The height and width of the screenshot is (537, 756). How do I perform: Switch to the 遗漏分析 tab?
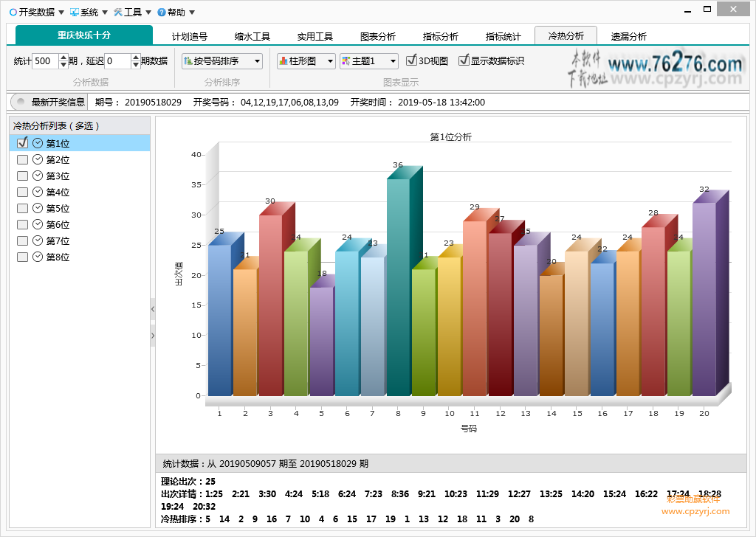[x=629, y=36]
